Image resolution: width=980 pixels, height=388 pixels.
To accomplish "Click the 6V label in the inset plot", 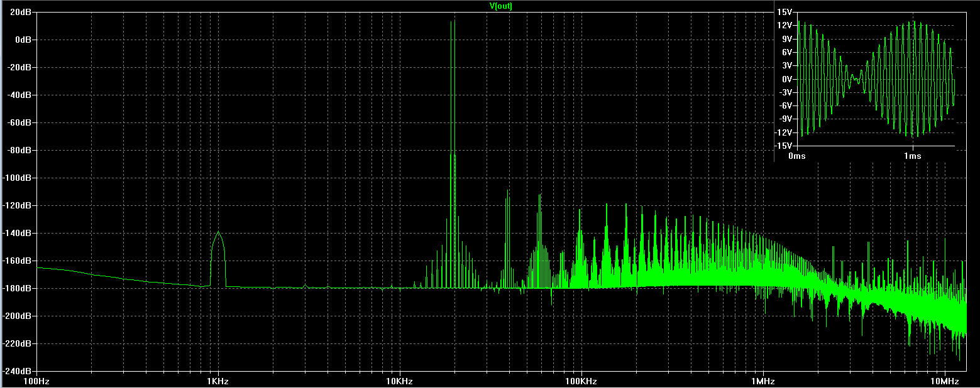I will [x=786, y=52].
